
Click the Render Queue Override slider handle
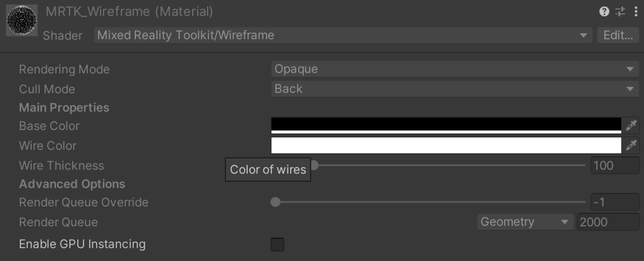[x=275, y=202]
